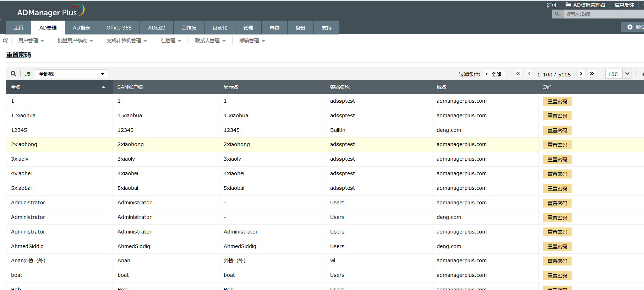Switch to the AD报表 tab
644x290 pixels.
(81, 28)
